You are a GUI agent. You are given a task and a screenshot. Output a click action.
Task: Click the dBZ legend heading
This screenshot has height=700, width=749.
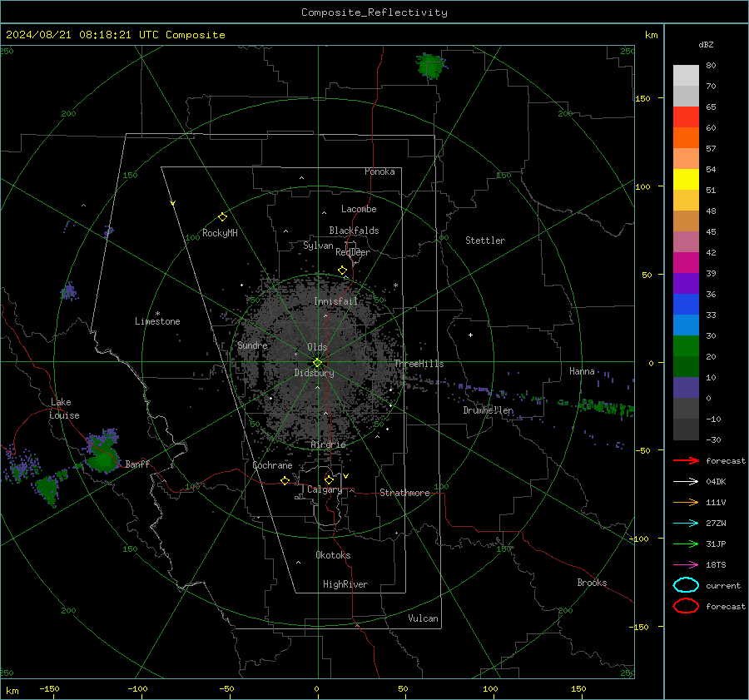click(x=706, y=44)
